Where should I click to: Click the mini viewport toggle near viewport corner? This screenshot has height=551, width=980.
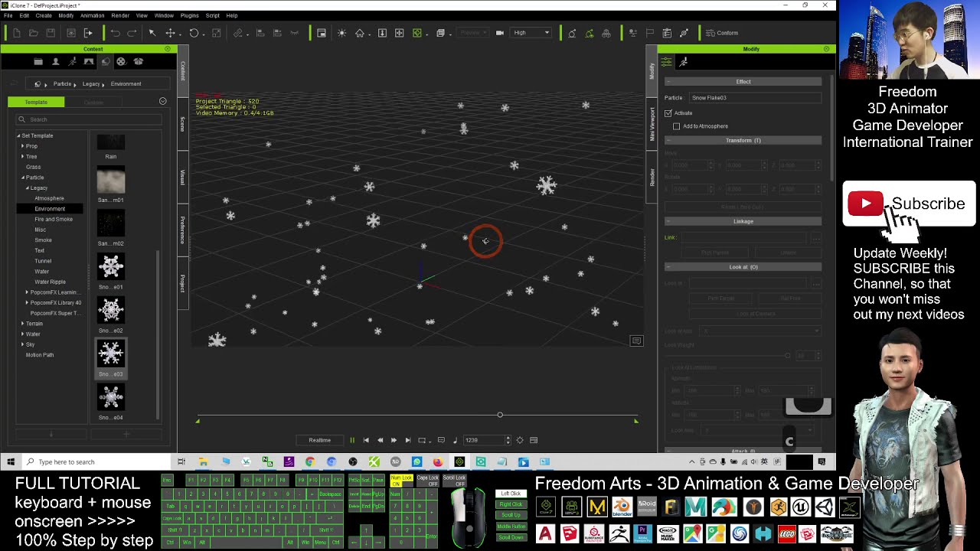click(x=636, y=341)
